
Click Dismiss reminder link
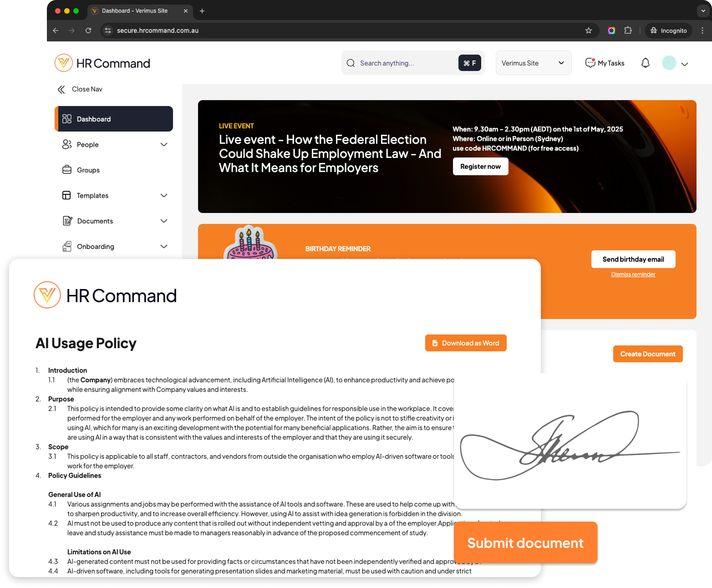(633, 274)
